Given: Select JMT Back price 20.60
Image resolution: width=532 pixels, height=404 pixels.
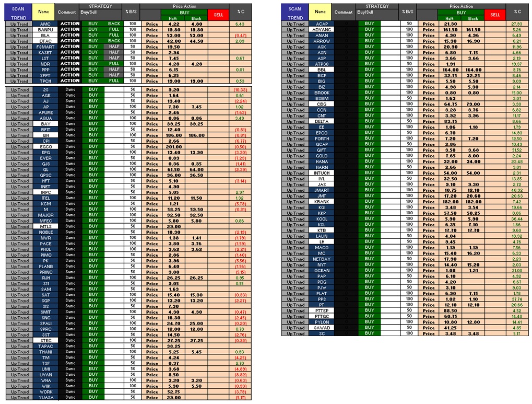Looking at the screenshot, I should [473, 195].
